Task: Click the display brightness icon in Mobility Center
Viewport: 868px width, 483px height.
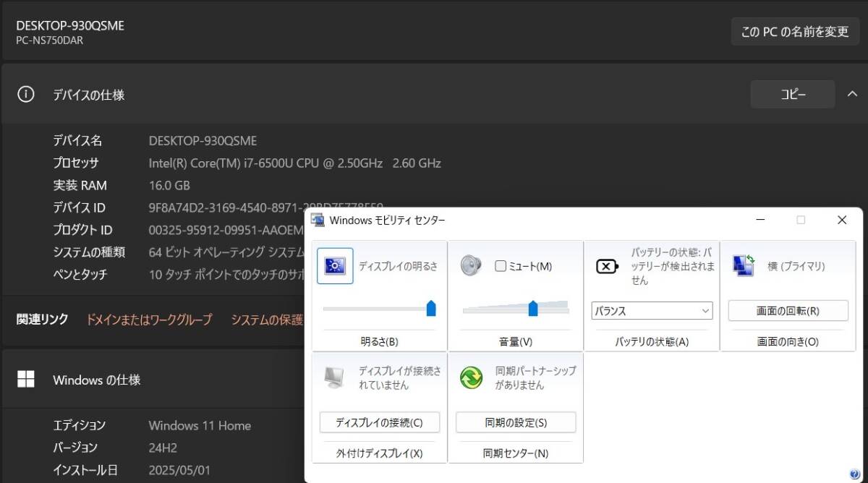Action: [335, 266]
